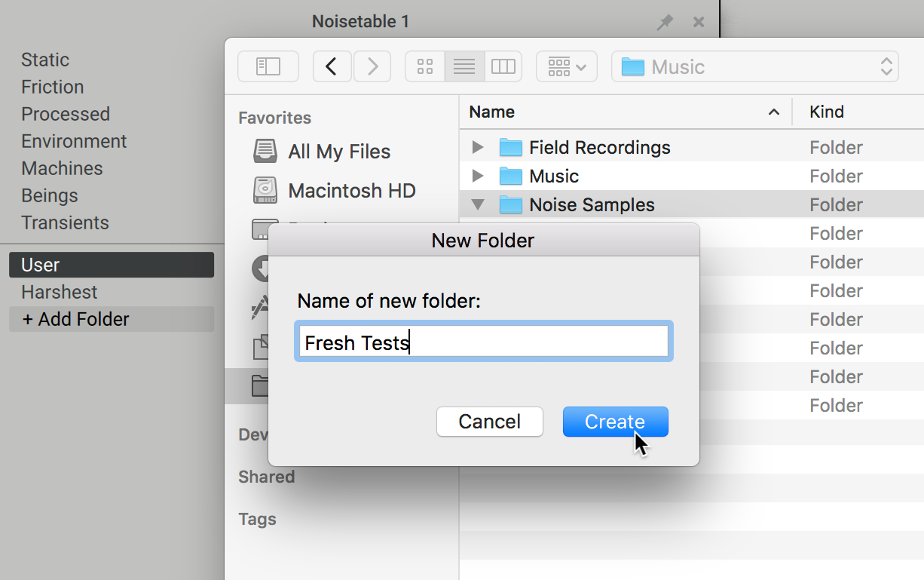Switch to column view
Image resolution: width=924 pixels, height=580 pixels.
(x=503, y=66)
